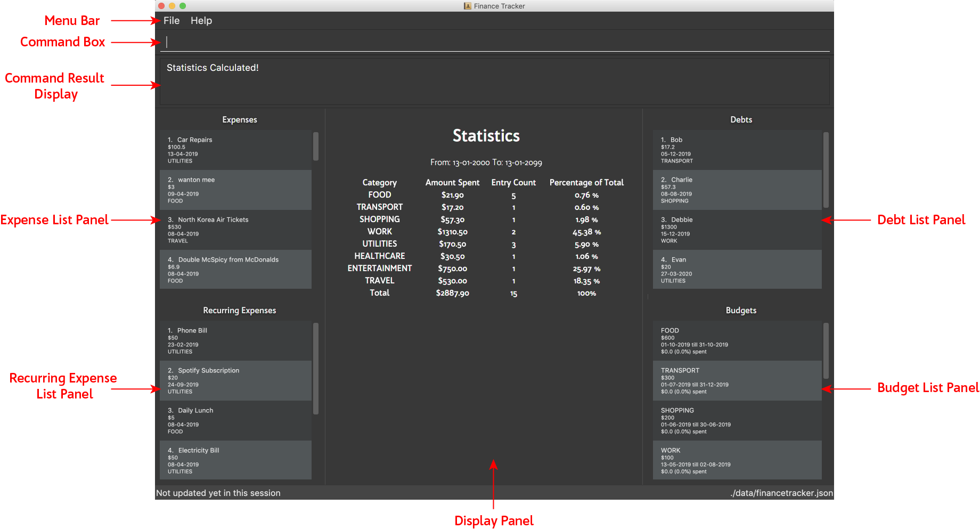Image resolution: width=980 pixels, height=529 pixels.
Task: Click the Statistics heading
Action: (486, 136)
